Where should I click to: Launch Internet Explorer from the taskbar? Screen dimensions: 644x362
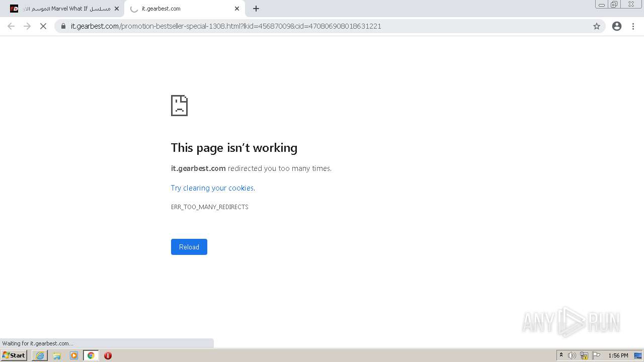point(40,355)
